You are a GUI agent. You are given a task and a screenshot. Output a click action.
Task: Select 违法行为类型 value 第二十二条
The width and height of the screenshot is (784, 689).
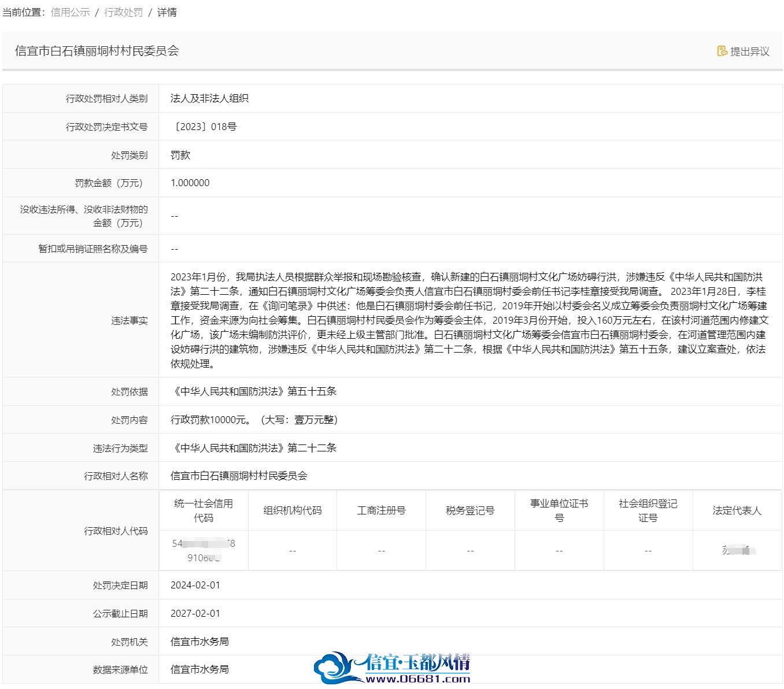(253, 447)
